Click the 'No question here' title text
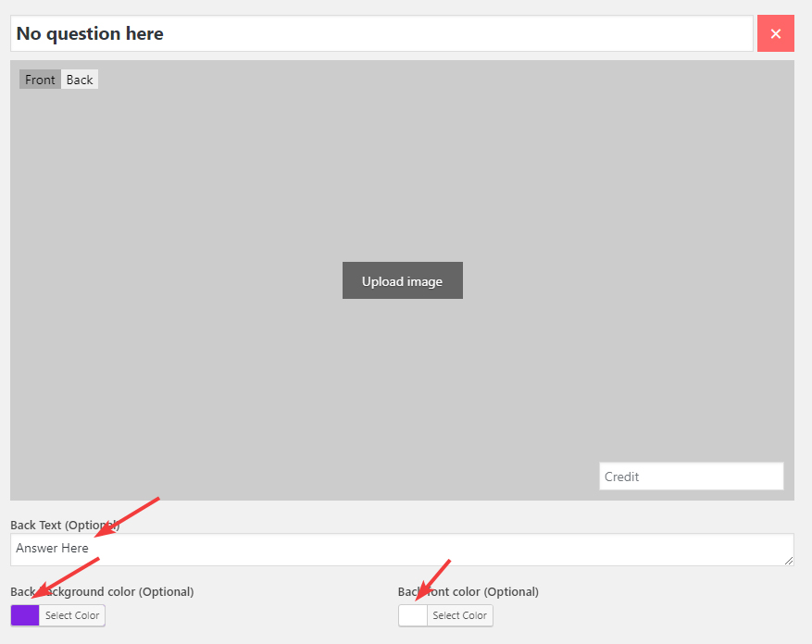The height and width of the screenshot is (644, 812). click(x=90, y=33)
